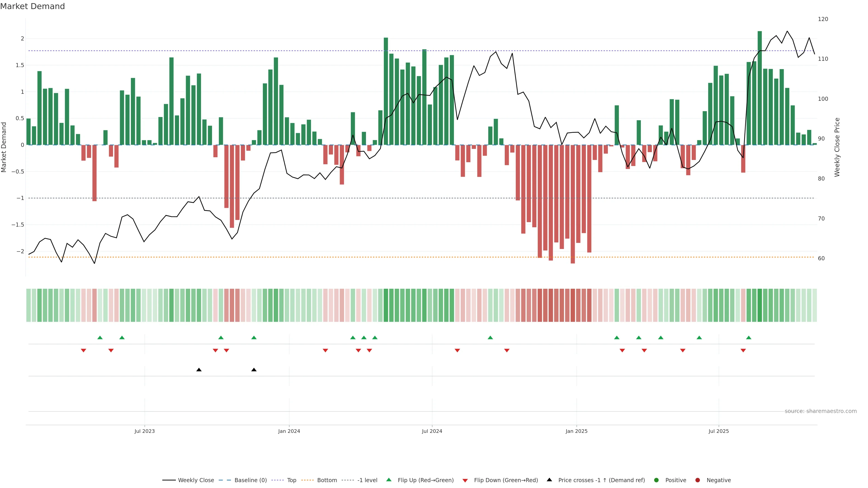Hide the Top dotted line series
868x488 pixels.
[x=291, y=480]
